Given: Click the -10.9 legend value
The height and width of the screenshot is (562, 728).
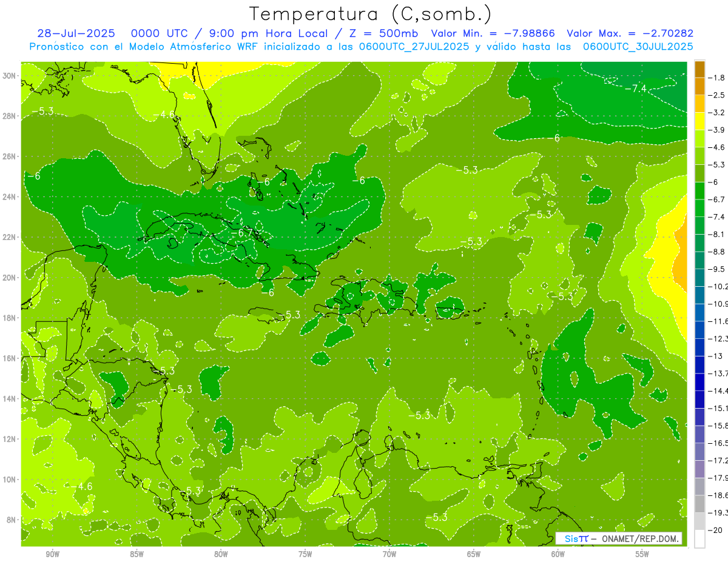Looking at the screenshot, I should coord(718,304).
